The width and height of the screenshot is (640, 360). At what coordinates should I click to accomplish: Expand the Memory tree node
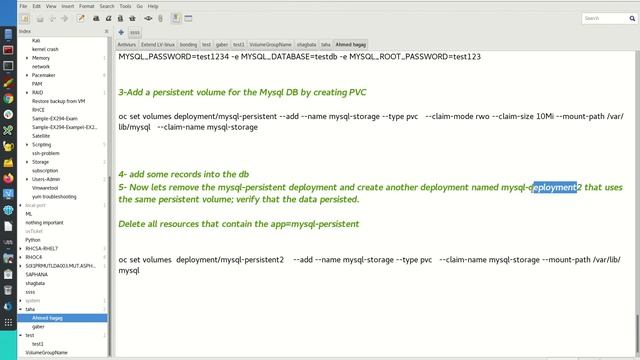(27, 58)
